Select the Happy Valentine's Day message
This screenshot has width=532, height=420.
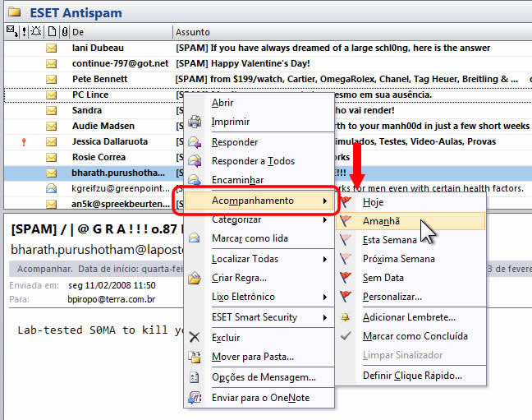coord(268,63)
